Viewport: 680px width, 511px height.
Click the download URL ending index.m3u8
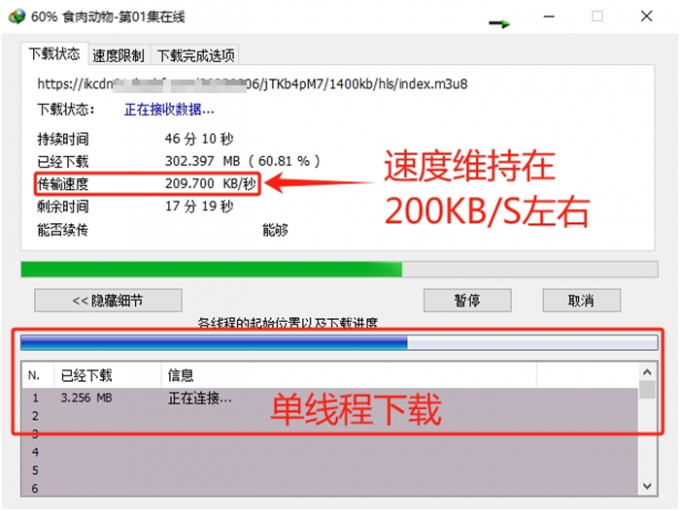tap(252, 83)
